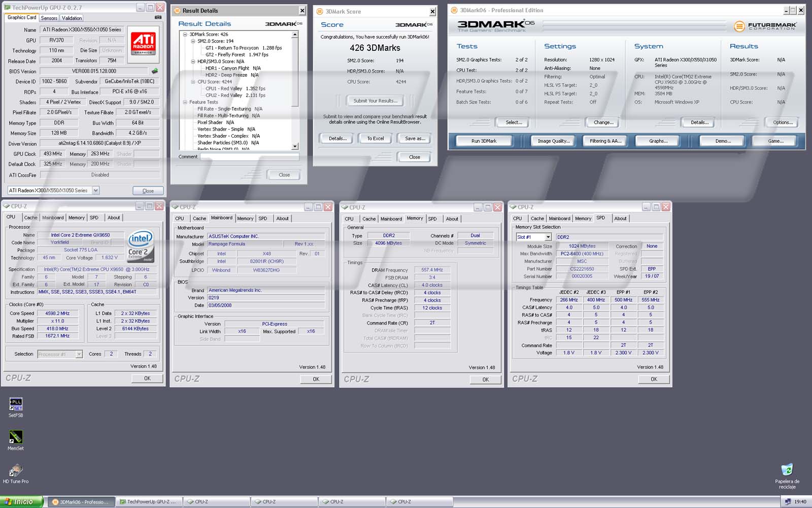Click the 3DMark06 Professional Edition title icon
This screenshot has width=812, height=508.
pyautogui.click(x=454, y=10)
